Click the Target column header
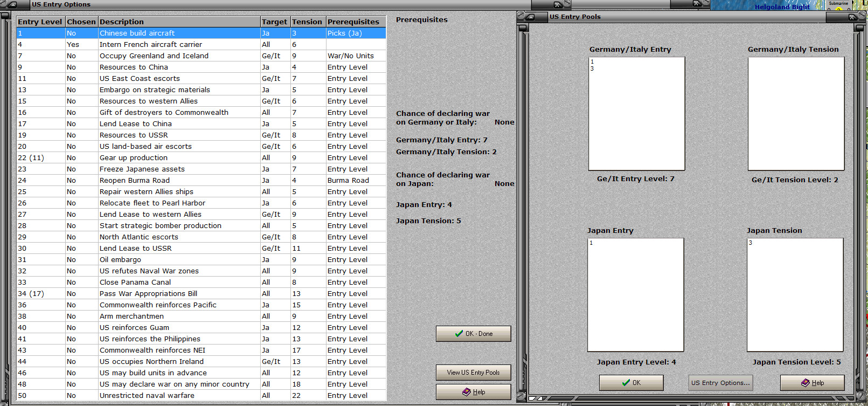 point(275,22)
